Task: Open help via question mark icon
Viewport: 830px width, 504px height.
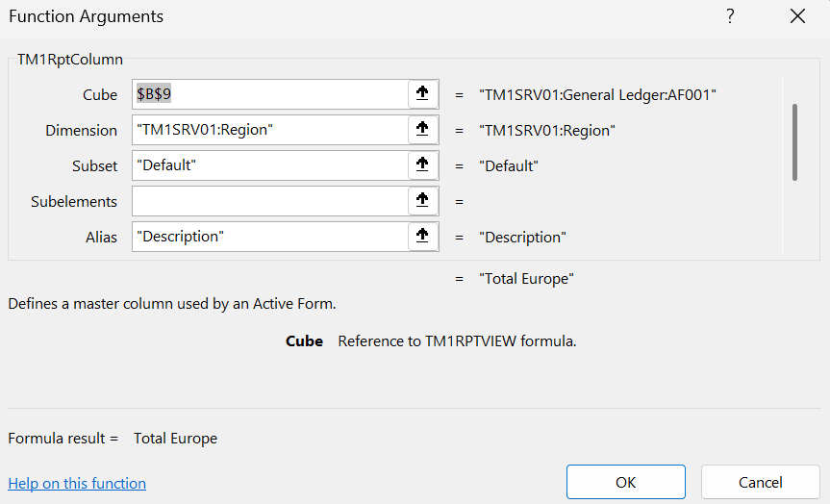Action: (731, 16)
